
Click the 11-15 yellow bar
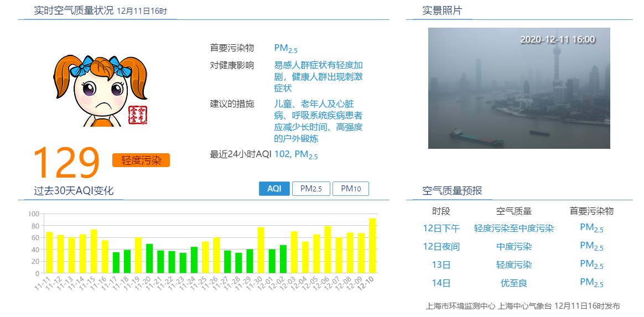[94, 251]
